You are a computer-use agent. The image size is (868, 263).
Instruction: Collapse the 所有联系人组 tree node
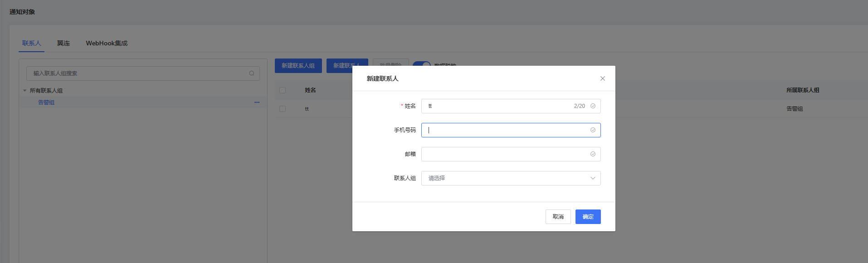pos(25,91)
